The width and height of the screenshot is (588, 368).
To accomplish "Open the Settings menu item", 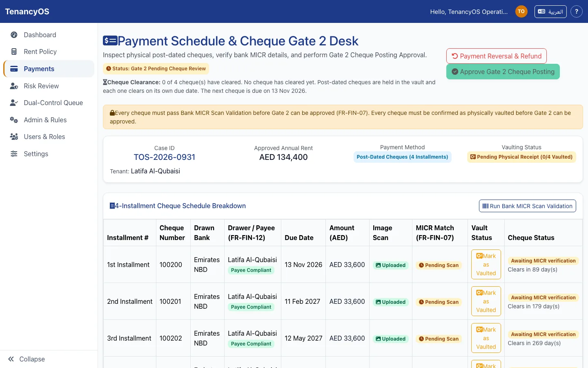I will click(49, 154).
